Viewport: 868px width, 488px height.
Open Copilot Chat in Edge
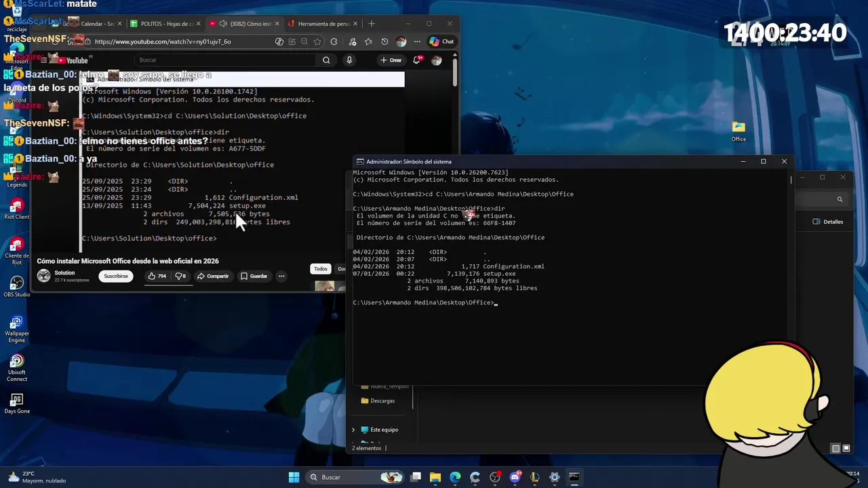coord(441,41)
